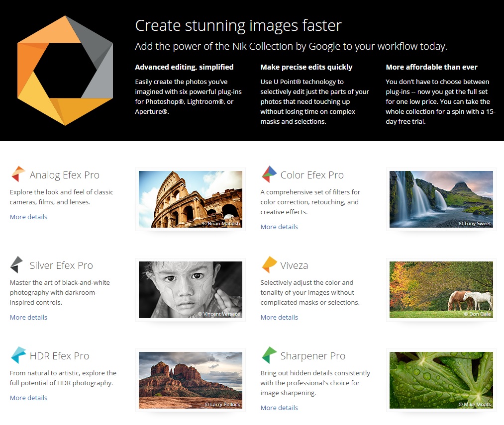Click the Sharpener Pro 'image sharpening' description
Viewport: 504px width, 425px height.
pos(315,383)
